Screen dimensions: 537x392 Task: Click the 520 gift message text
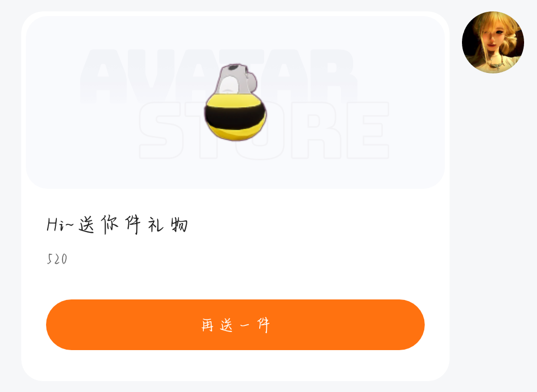[x=57, y=259]
